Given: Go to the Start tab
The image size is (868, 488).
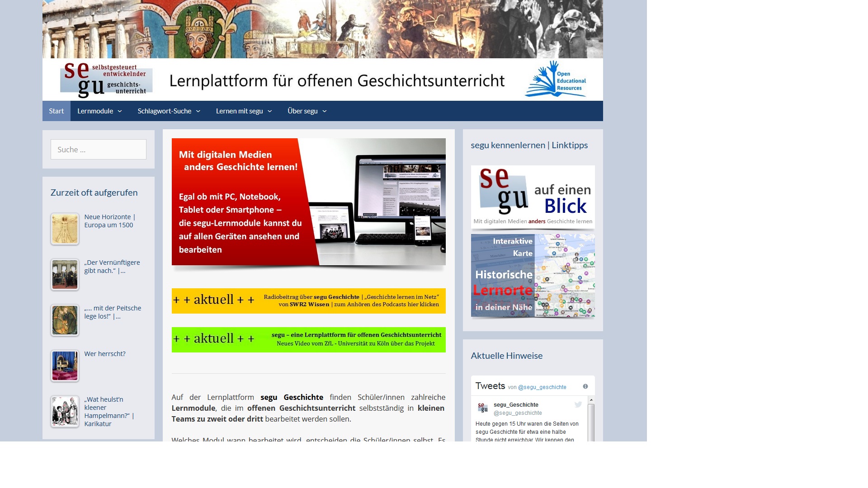Looking at the screenshot, I should pyautogui.click(x=57, y=111).
